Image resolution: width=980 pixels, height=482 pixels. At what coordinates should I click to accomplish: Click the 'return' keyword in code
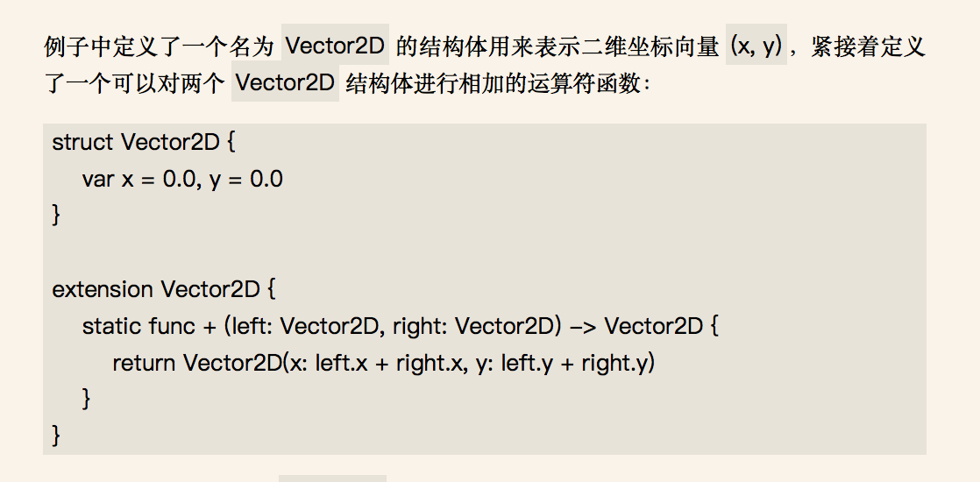pos(144,363)
